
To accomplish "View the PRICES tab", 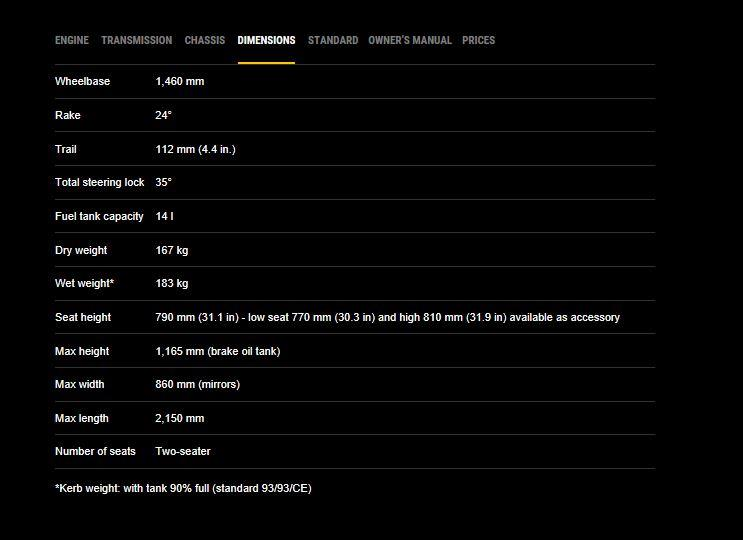I will click(479, 40).
